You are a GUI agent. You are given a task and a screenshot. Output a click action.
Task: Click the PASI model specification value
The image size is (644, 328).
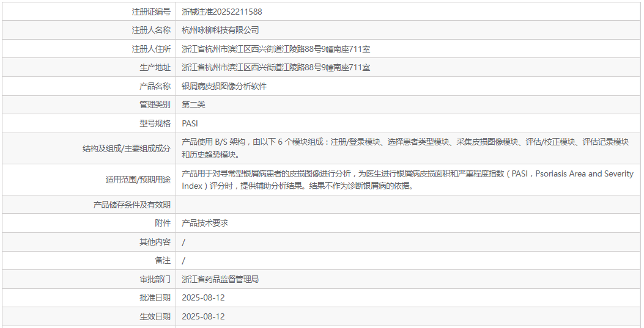click(x=190, y=123)
